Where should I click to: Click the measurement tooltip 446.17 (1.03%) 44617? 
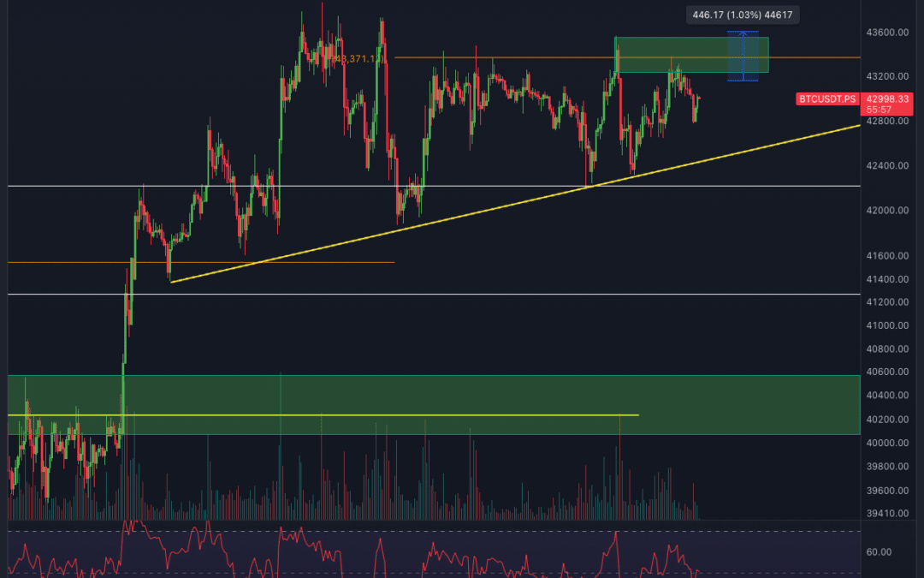pos(743,15)
